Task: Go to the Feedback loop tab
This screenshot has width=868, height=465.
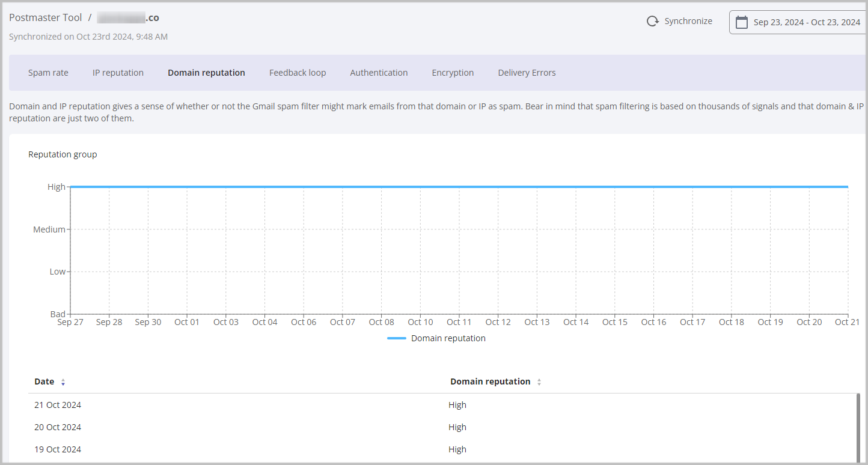Action: click(298, 73)
